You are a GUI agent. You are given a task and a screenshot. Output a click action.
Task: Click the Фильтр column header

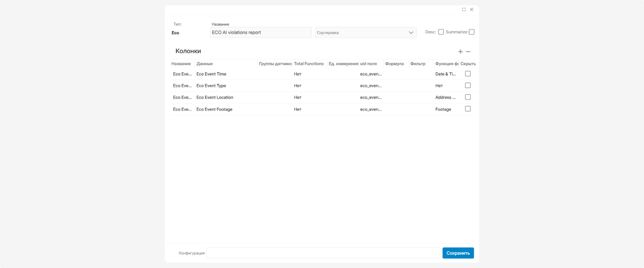coord(418,64)
